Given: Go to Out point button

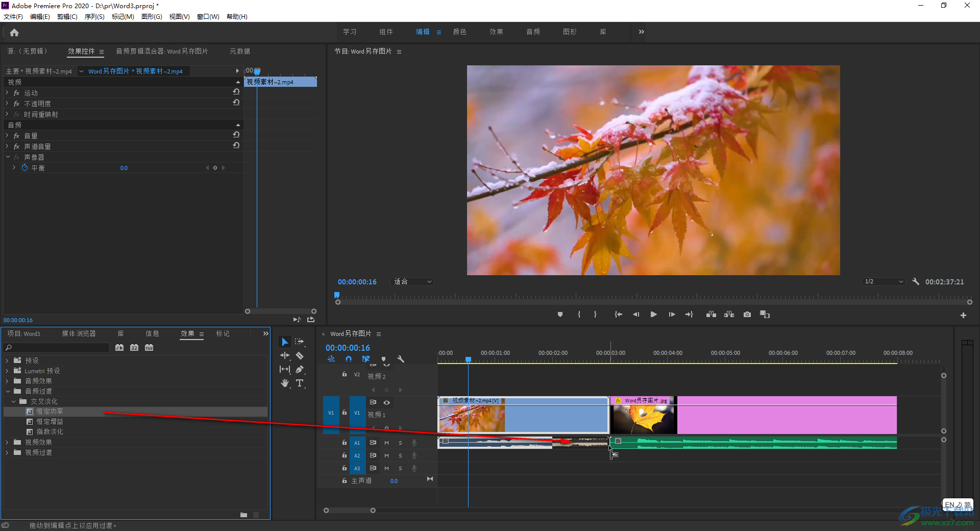Looking at the screenshot, I should 689,315.
